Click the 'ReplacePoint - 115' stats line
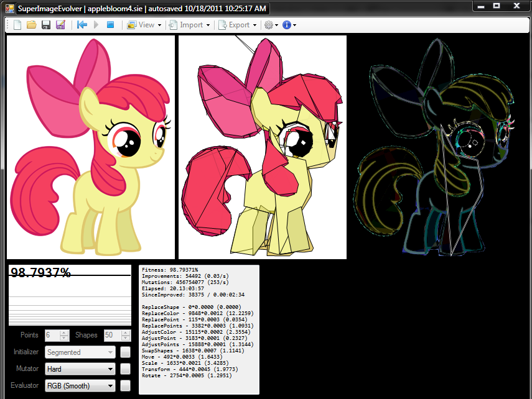Screen dimensions: 532x399 click(x=195, y=319)
